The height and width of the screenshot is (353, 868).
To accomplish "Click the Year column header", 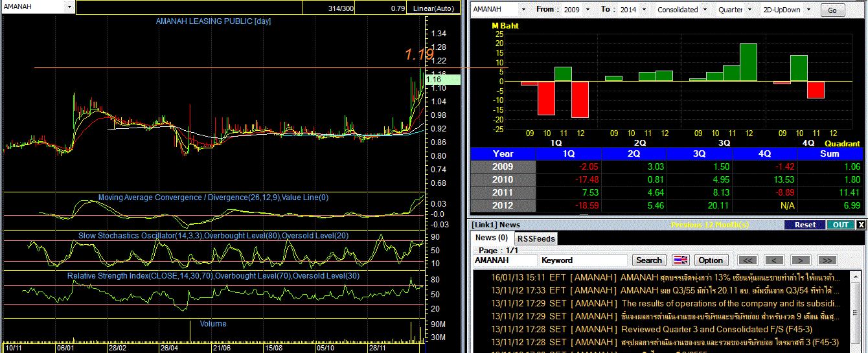I will [x=503, y=154].
